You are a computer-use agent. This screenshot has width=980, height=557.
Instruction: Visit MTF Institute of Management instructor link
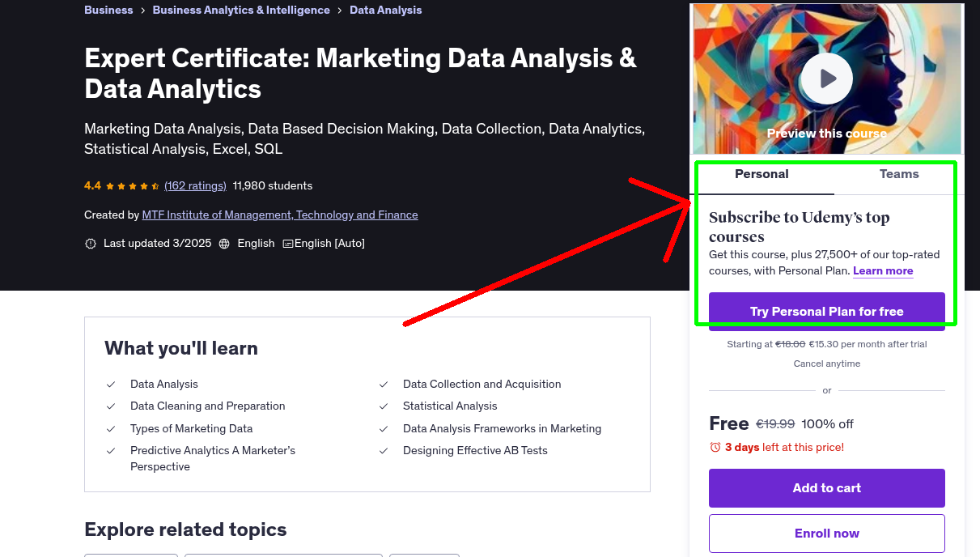coord(280,215)
